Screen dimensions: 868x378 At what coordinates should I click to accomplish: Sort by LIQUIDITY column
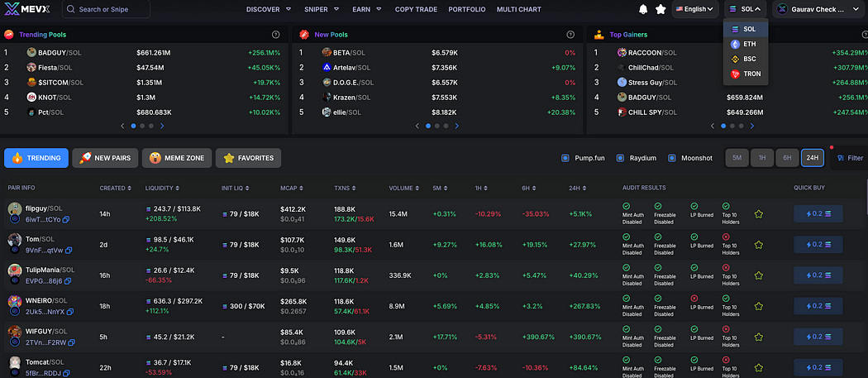tap(162, 188)
